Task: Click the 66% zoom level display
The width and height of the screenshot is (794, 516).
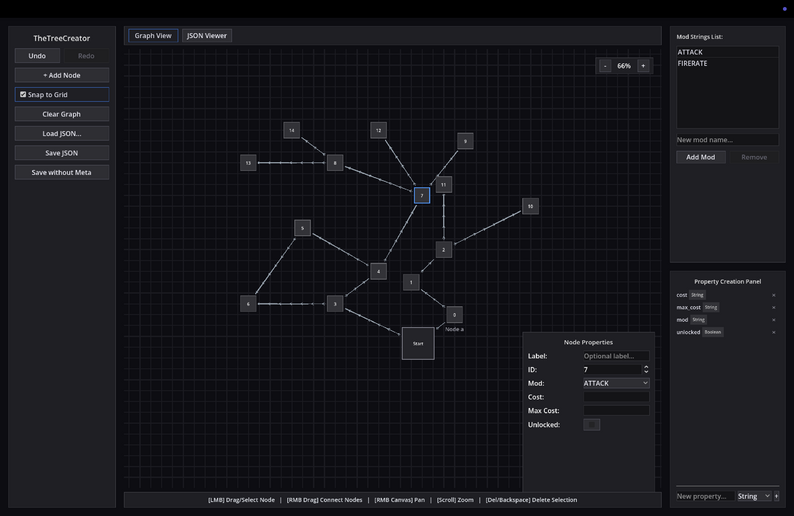Action: tap(624, 66)
